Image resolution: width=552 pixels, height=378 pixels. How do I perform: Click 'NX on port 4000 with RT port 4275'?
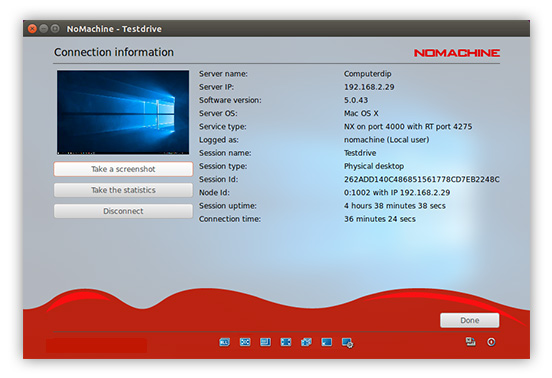(x=408, y=127)
